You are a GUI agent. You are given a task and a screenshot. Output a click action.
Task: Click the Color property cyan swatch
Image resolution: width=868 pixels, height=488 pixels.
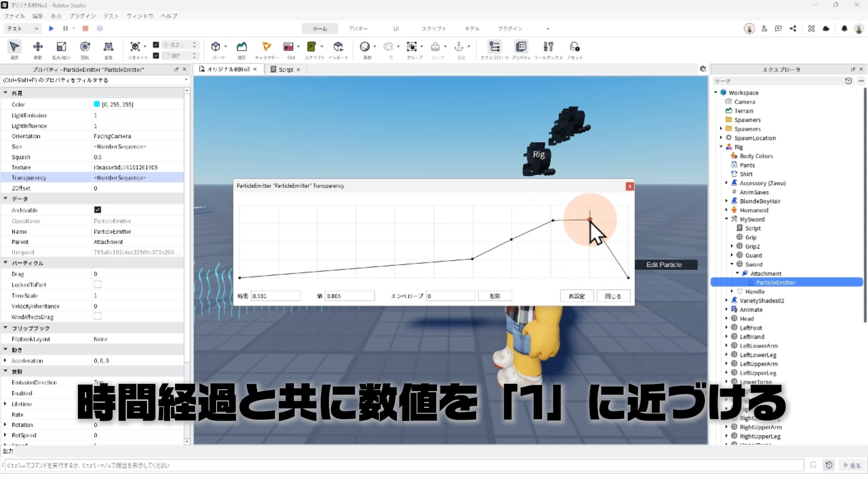(97, 104)
